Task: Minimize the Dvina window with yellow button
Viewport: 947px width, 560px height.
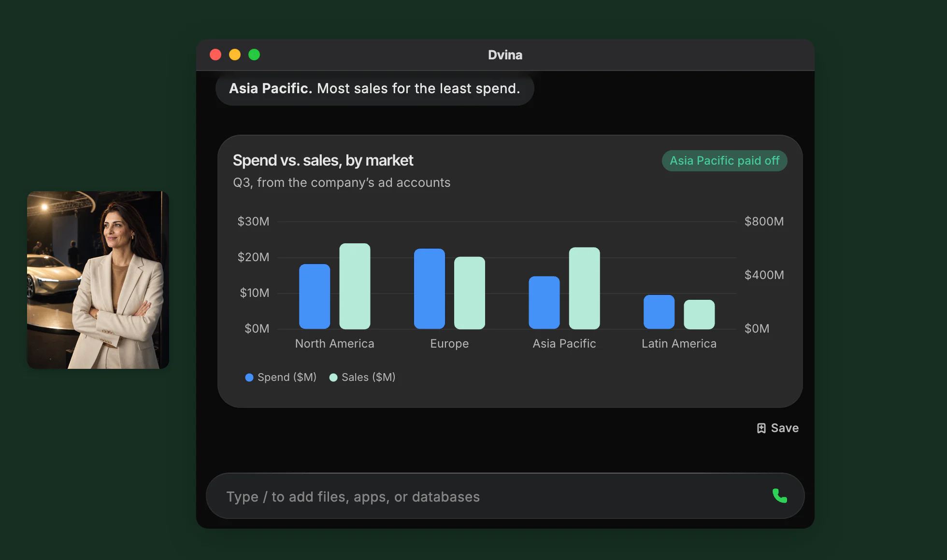Action: coord(235,55)
